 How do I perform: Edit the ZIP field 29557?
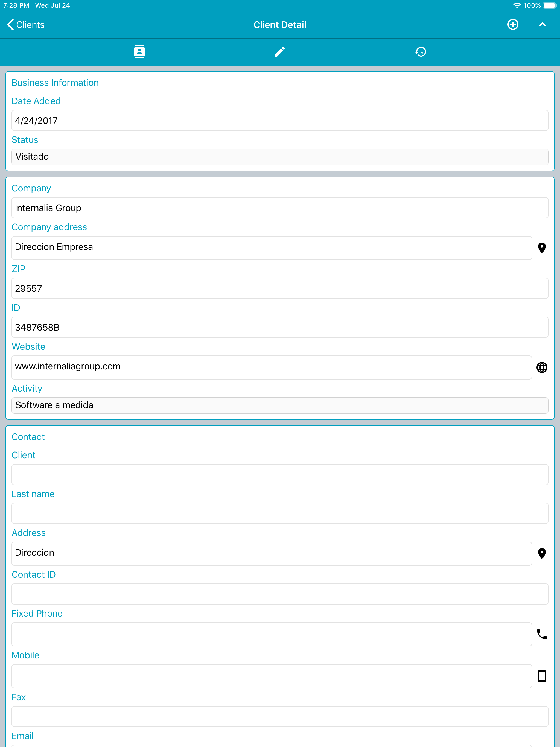(x=280, y=288)
